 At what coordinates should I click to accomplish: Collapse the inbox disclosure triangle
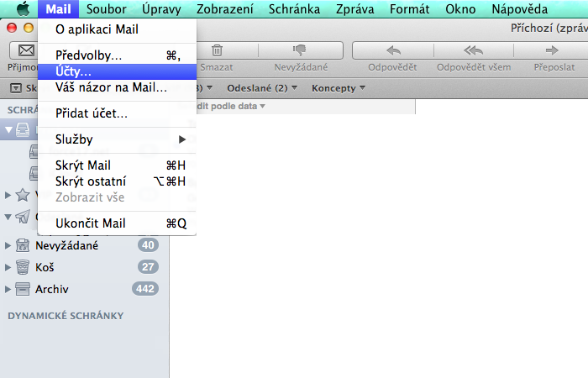pos(8,130)
